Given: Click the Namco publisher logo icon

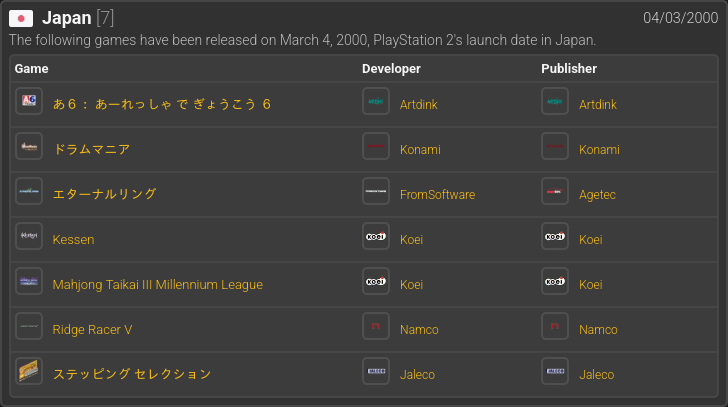Looking at the screenshot, I should (555, 326).
